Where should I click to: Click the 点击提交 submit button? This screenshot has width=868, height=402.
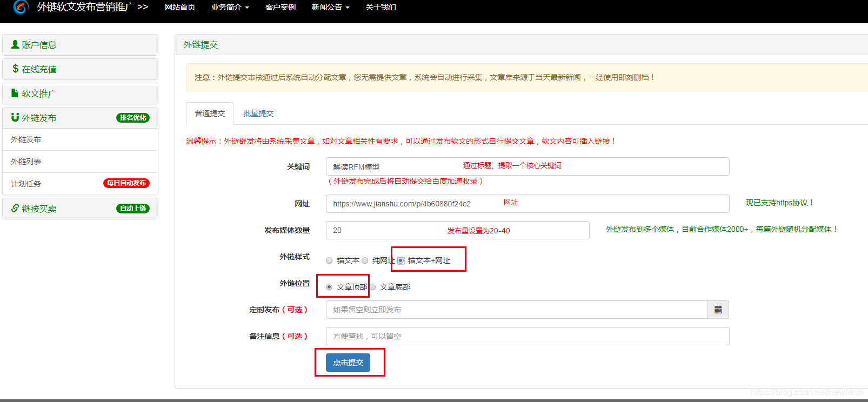pyautogui.click(x=348, y=363)
